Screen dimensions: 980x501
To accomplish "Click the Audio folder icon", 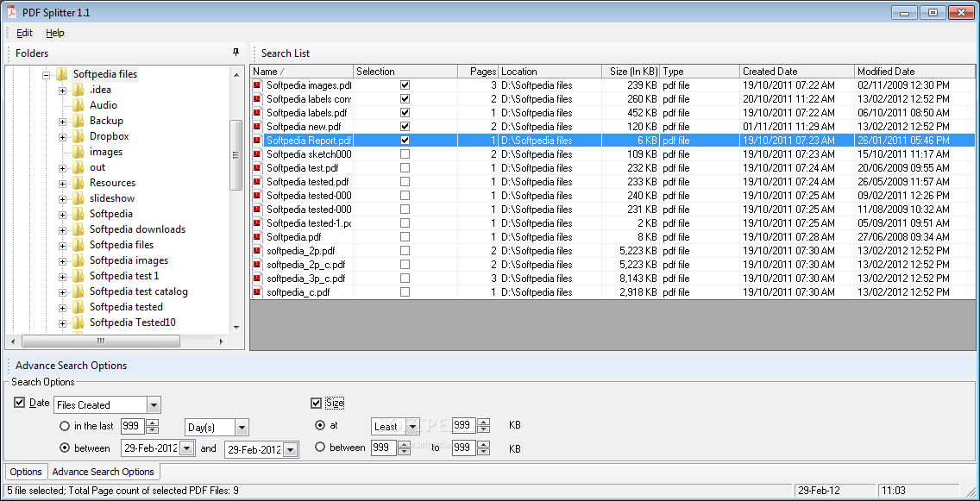I will [x=78, y=105].
